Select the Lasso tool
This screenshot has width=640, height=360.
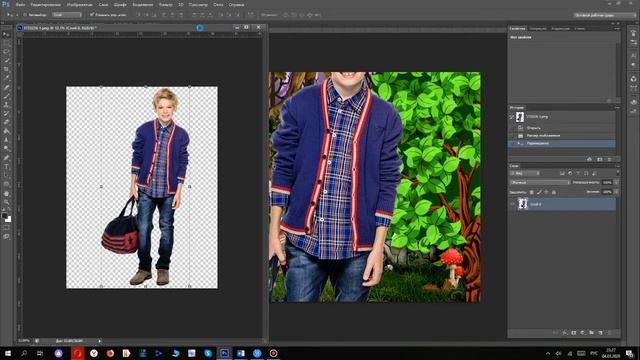point(7,51)
